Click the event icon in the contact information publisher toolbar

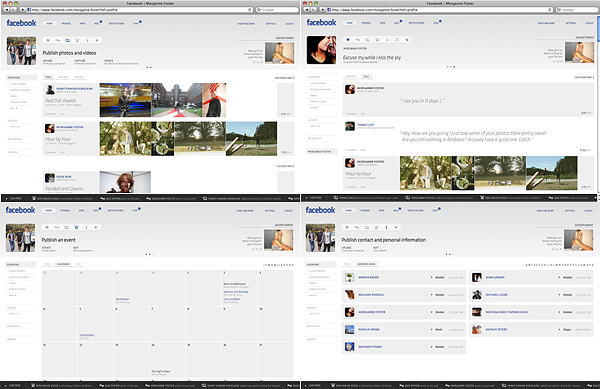376,227
